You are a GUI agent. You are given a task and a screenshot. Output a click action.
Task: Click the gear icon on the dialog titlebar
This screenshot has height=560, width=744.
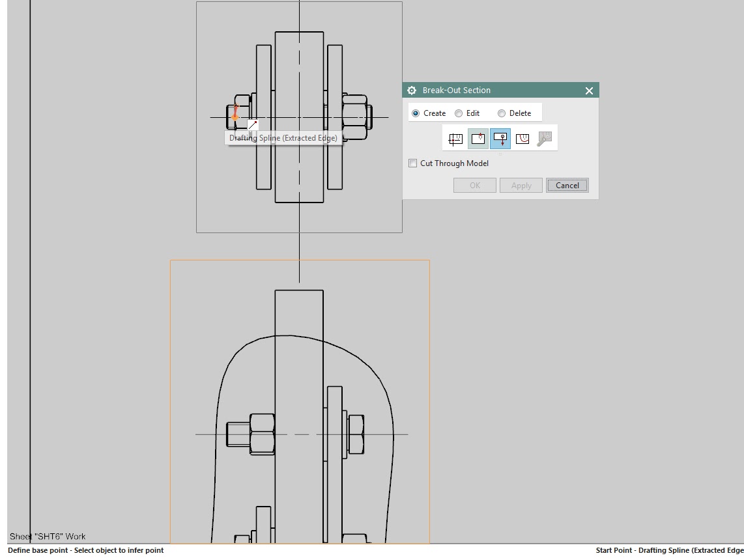[411, 90]
